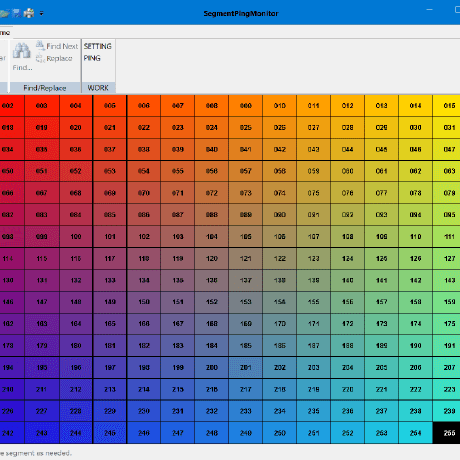Click segment cell 159
460x460 pixels.
[x=446, y=302]
